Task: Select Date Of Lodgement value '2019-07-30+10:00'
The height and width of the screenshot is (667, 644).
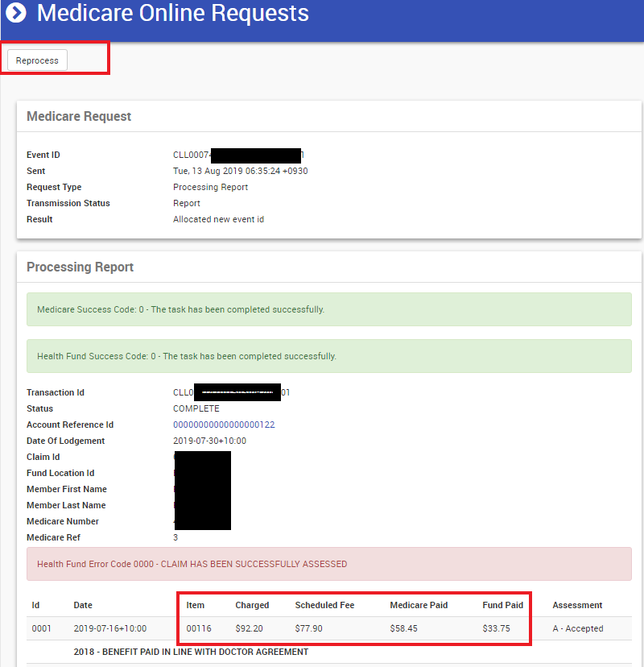Action: click(209, 441)
